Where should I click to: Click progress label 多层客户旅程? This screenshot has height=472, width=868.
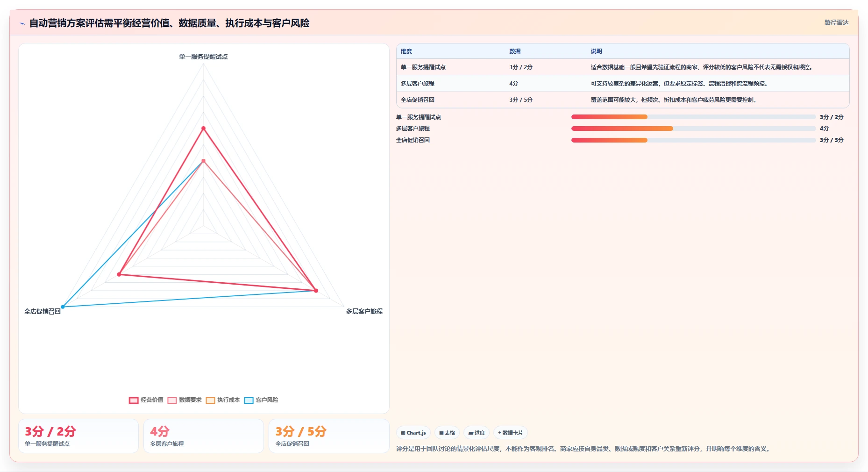point(413,129)
